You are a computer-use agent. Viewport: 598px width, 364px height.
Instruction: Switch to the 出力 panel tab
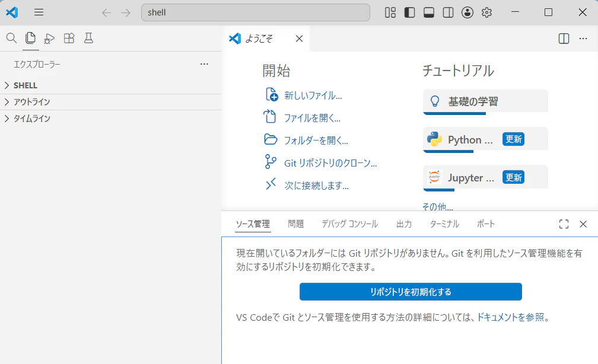click(x=404, y=223)
